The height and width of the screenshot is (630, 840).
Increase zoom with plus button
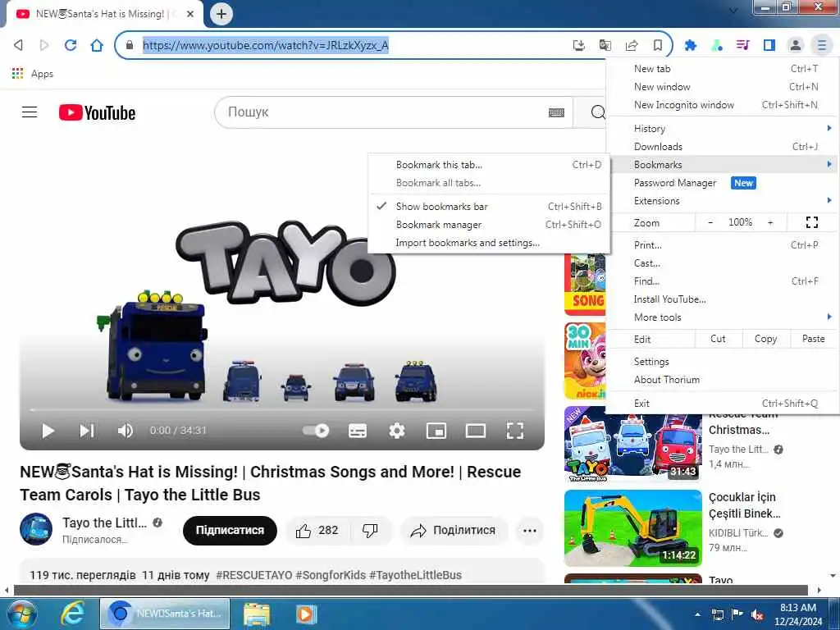point(770,222)
